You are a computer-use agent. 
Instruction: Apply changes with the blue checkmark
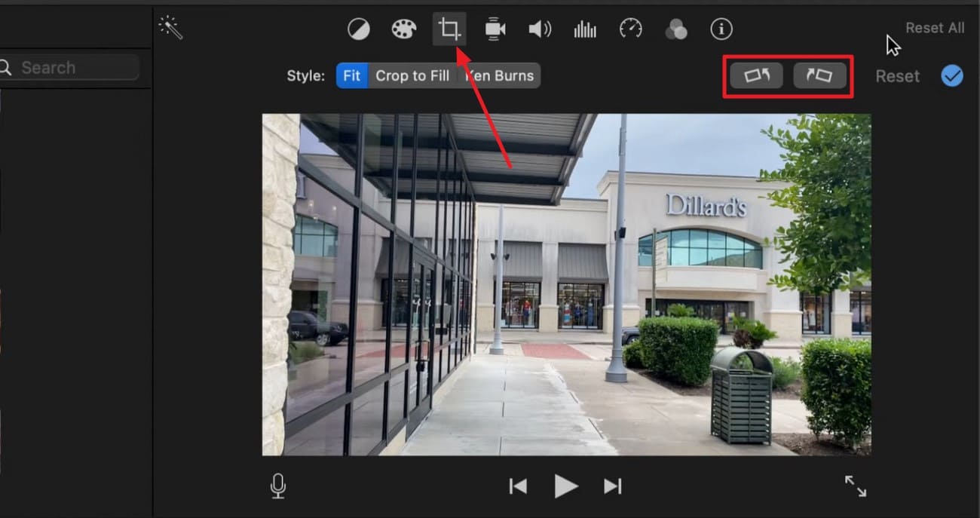pos(952,75)
